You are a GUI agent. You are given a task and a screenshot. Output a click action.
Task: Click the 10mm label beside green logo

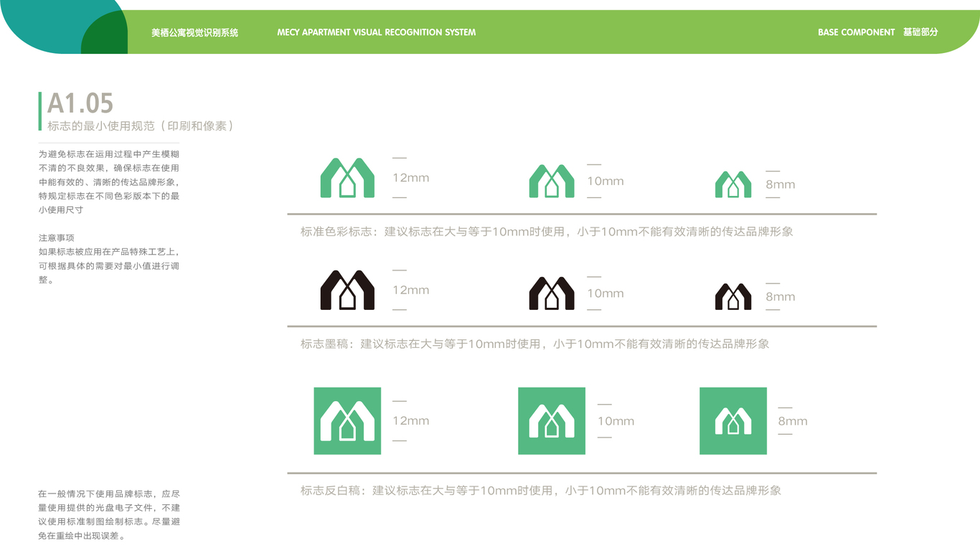point(606,181)
